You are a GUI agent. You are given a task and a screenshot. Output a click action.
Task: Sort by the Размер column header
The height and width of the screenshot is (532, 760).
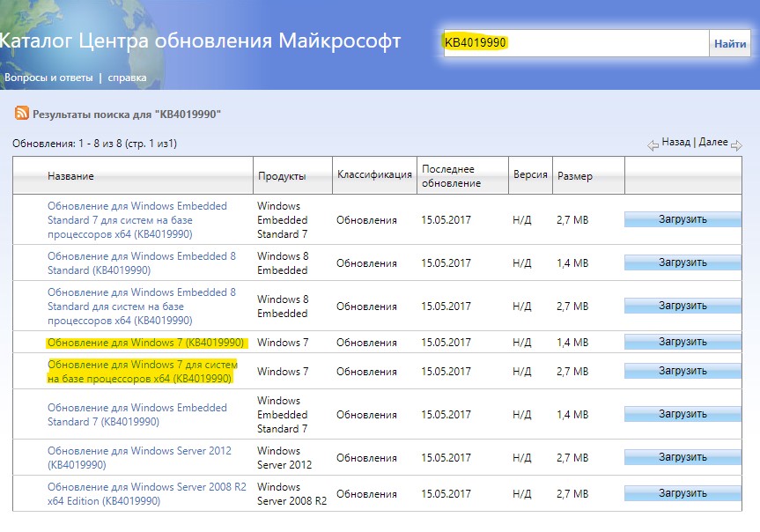(x=575, y=176)
